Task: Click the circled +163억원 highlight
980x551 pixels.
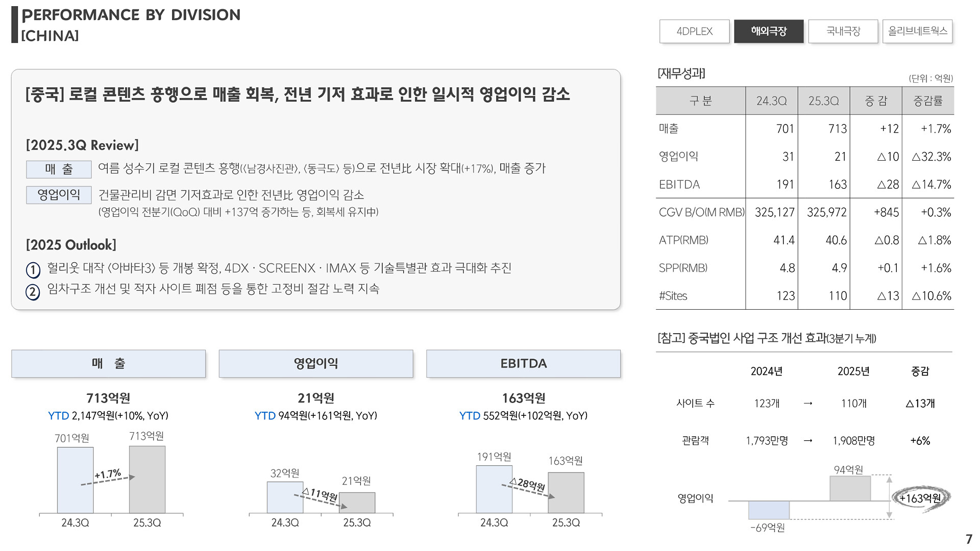Action: point(920,498)
